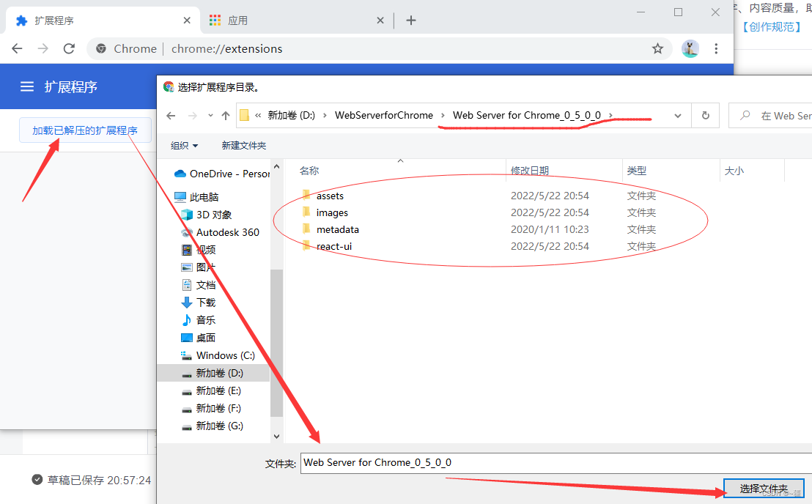This screenshot has width=812, height=504.
Task: Select 新加卷 (E:) drive
Action: [x=212, y=390]
